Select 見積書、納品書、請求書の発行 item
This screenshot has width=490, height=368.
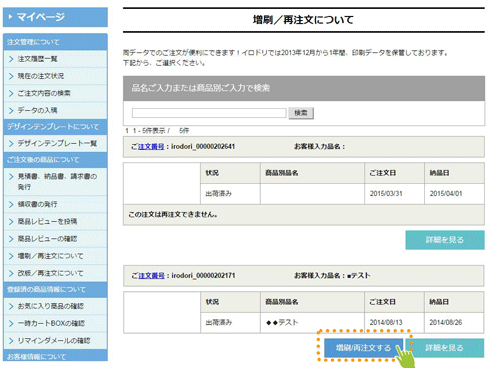[55, 181]
